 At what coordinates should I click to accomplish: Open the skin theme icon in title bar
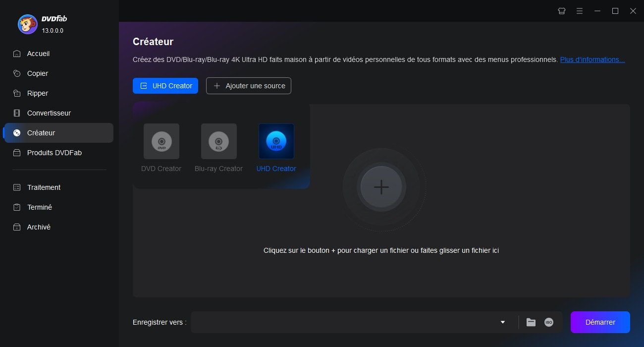click(562, 11)
